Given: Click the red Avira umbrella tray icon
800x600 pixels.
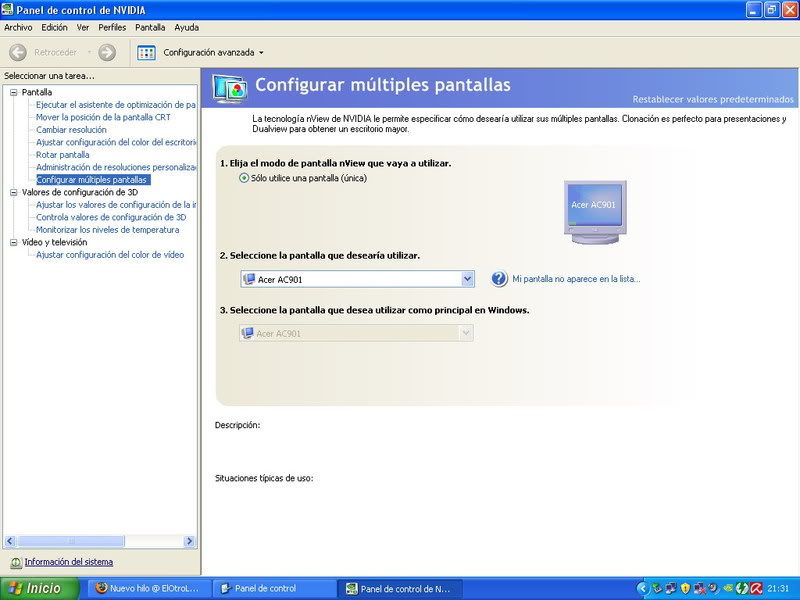Looking at the screenshot, I should point(756,588).
